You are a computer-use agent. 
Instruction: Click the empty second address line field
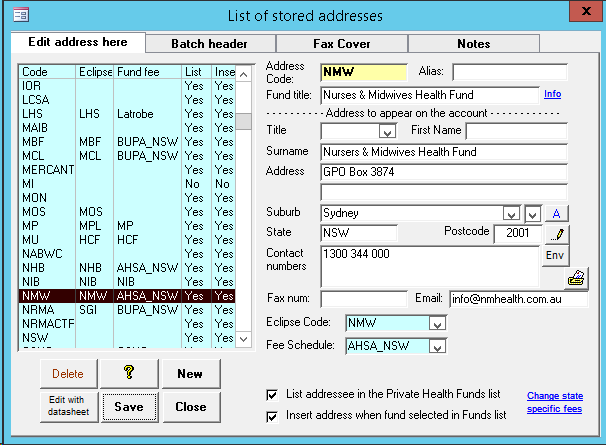coord(444,192)
